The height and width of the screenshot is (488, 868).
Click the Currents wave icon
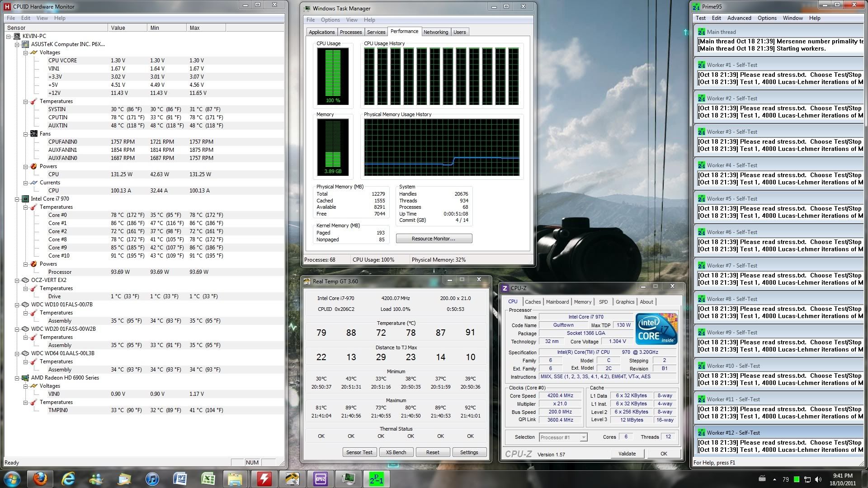[x=33, y=183]
